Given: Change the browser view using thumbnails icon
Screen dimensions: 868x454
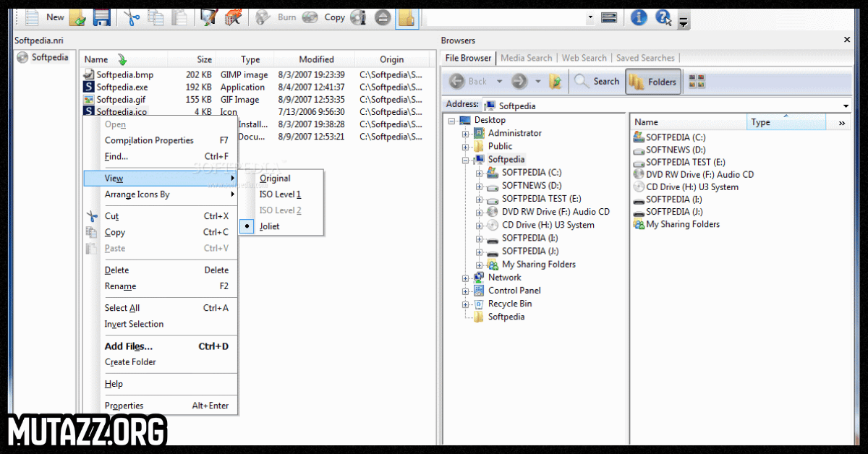Looking at the screenshot, I should [697, 82].
